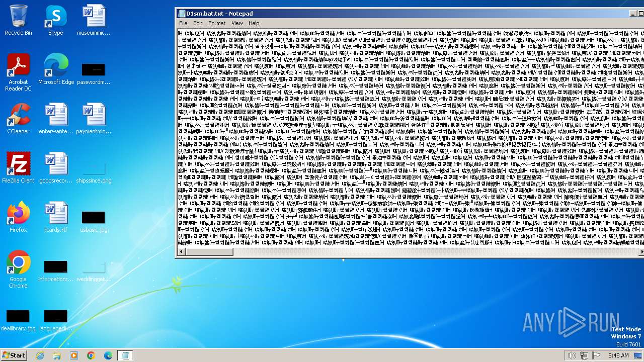
Task: Launch Firefox from the desktop shortcut
Action: [18, 217]
